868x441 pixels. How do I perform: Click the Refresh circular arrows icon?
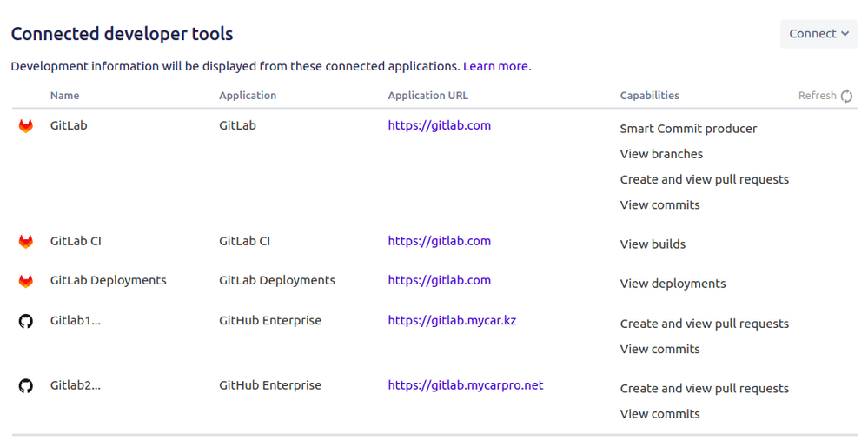click(x=846, y=96)
